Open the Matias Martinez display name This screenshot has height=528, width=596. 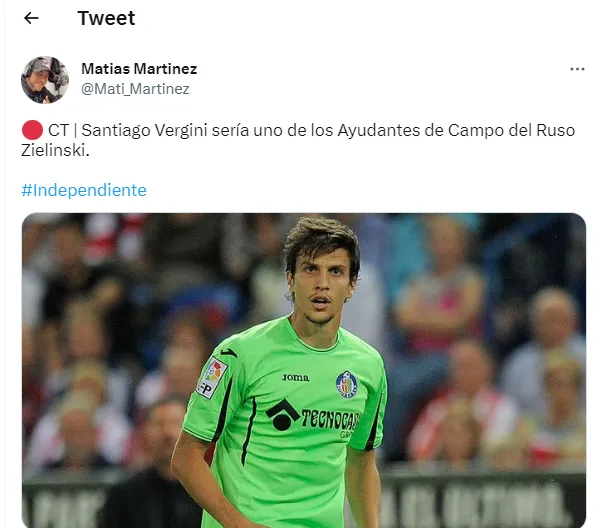click(x=139, y=69)
